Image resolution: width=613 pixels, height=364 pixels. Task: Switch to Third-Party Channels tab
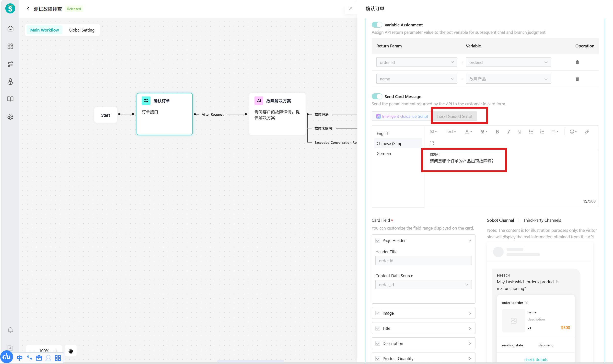[x=542, y=220]
